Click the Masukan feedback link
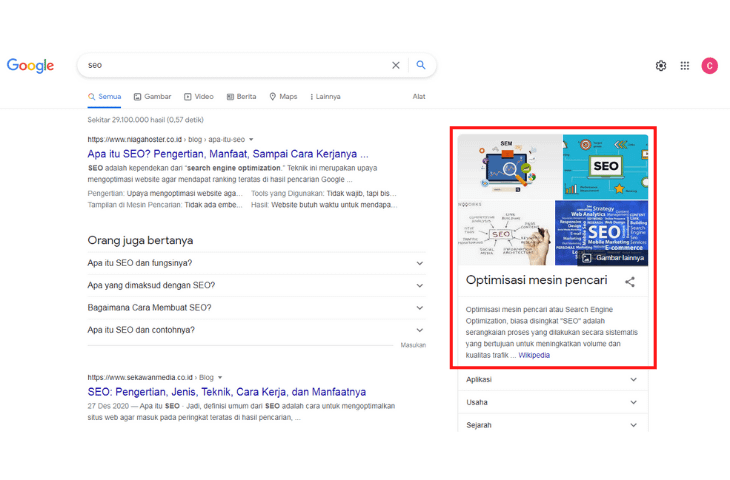Viewport: 730px width, 480px height. point(413,345)
